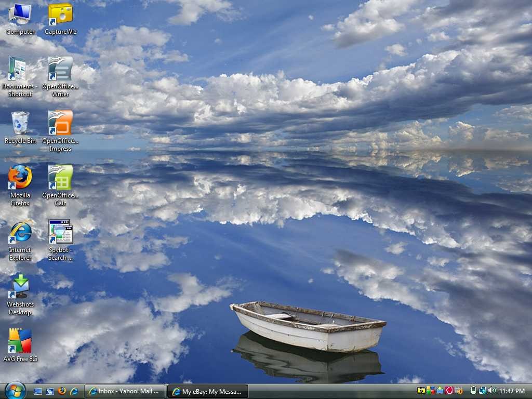Select the Spybot Search desktop shortcut

click(x=60, y=240)
